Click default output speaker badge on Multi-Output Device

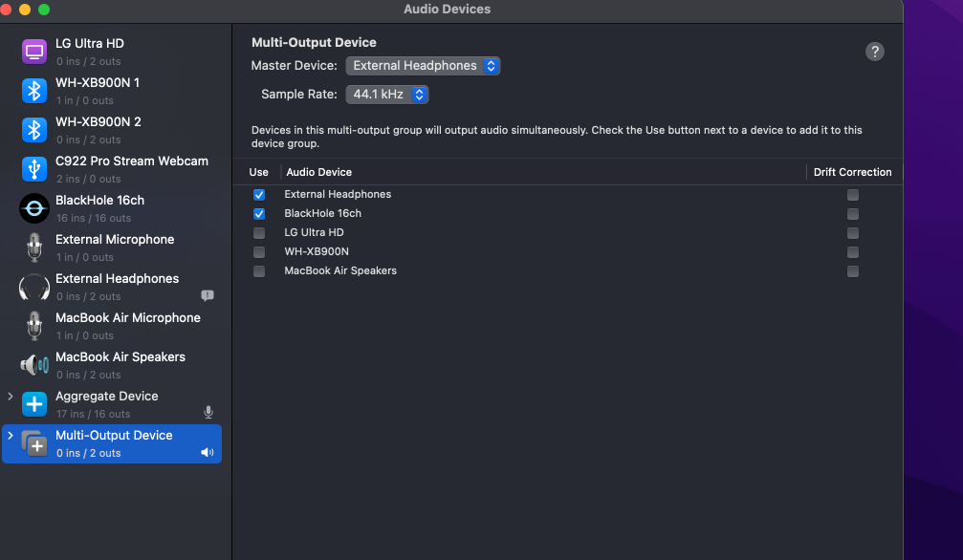point(208,453)
